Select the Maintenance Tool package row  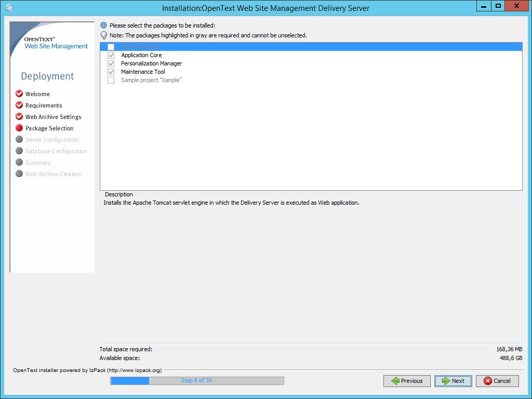click(x=311, y=72)
